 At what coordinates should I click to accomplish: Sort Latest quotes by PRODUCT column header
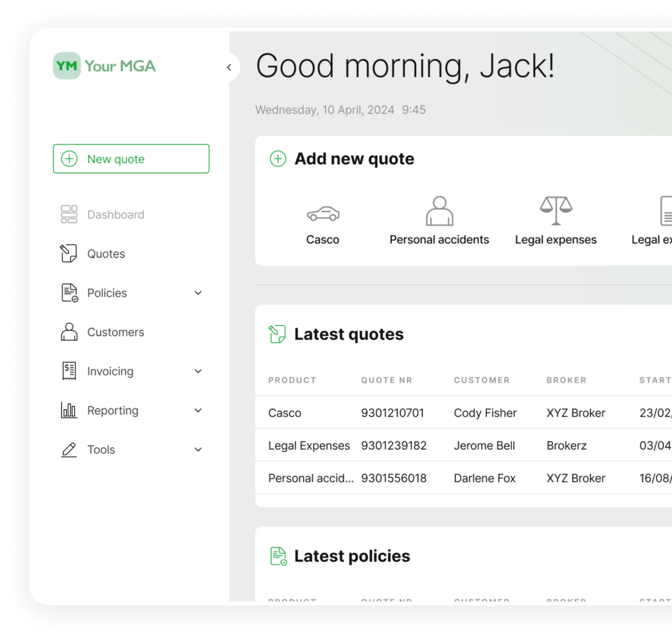(x=292, y=380)
